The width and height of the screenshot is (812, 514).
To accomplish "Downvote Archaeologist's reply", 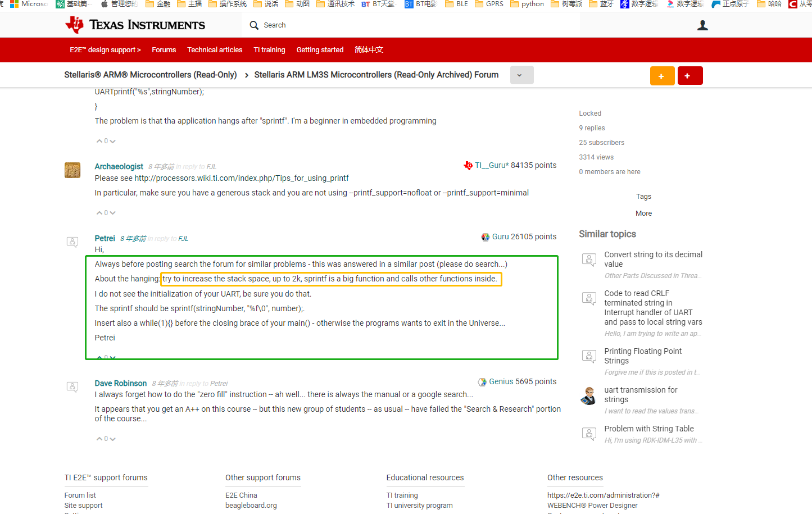I will 113,213.
